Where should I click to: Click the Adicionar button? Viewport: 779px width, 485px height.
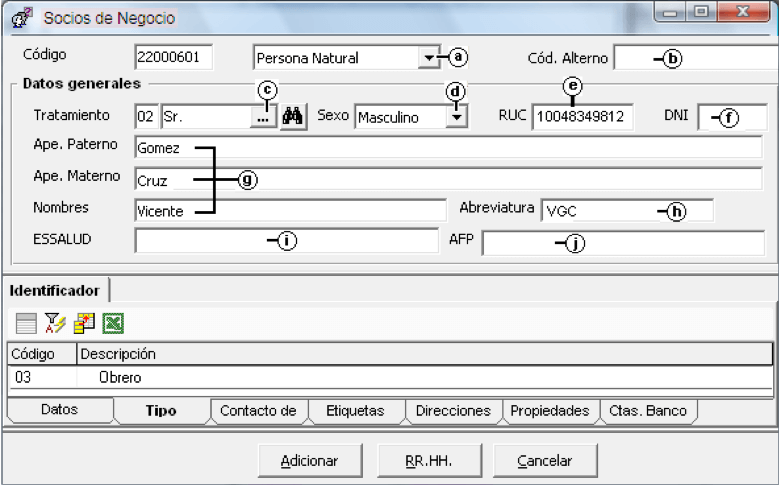click(x=310, y=461)
